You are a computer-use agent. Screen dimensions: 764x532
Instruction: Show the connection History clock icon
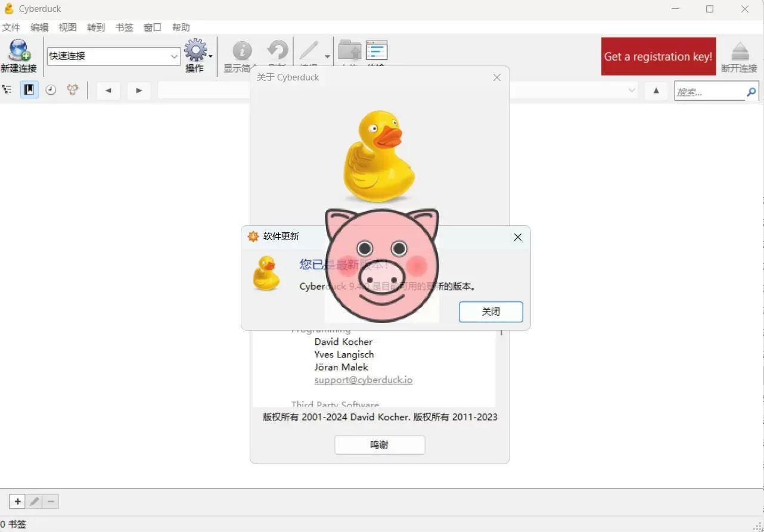tap(51, 90)
